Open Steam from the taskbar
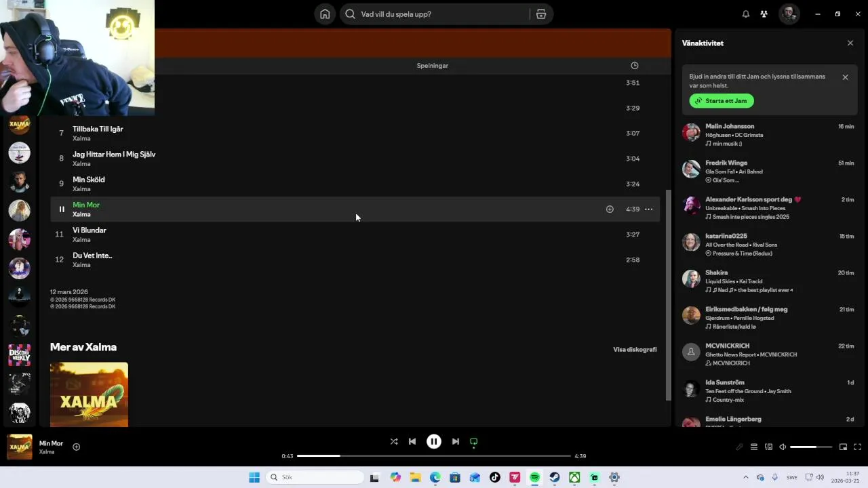 click(x=555, y=477)
